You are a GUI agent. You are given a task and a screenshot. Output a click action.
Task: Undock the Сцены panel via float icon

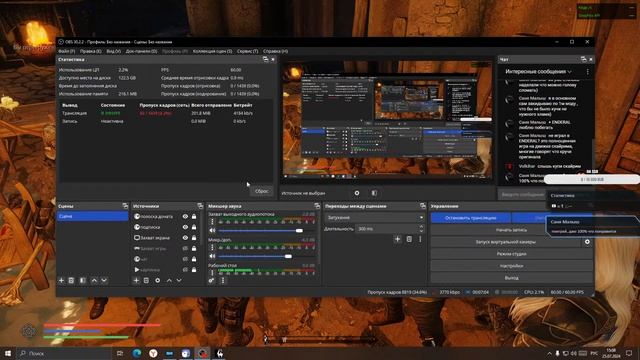coord(125,206)
